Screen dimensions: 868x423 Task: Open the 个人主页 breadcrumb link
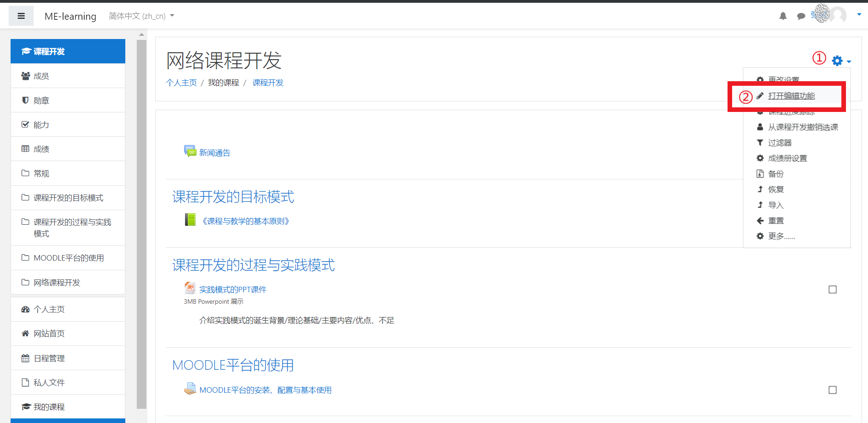coord(181,83)
